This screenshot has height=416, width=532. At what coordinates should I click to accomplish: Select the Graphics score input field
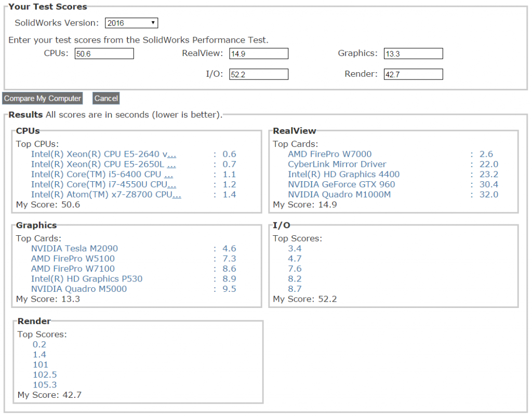coord(413,53)
